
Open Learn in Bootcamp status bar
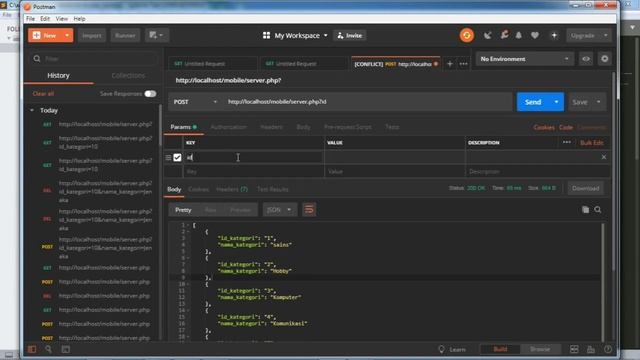point(452,349)
